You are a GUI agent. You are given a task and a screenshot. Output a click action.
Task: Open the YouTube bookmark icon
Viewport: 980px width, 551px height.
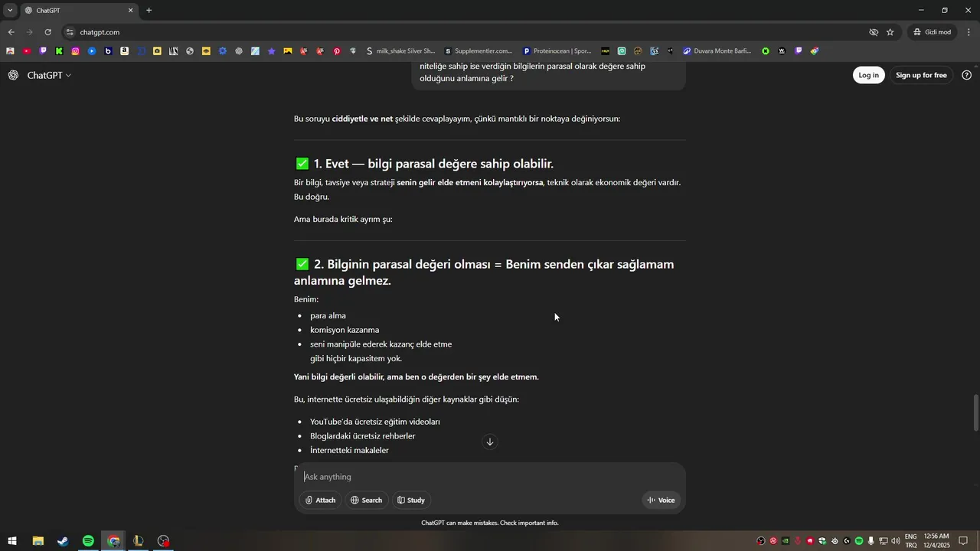[27, 51]
